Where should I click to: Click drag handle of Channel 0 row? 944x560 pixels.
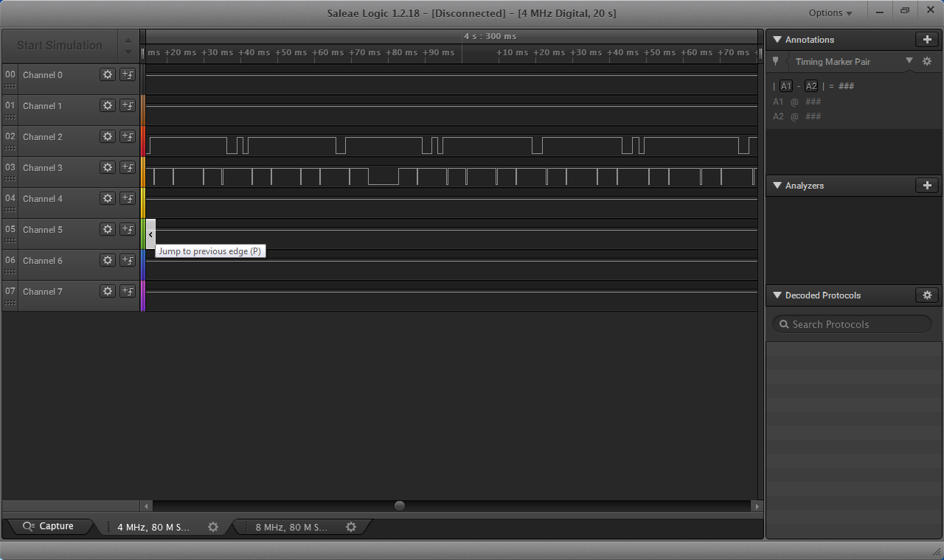click(x=10, y=86)
